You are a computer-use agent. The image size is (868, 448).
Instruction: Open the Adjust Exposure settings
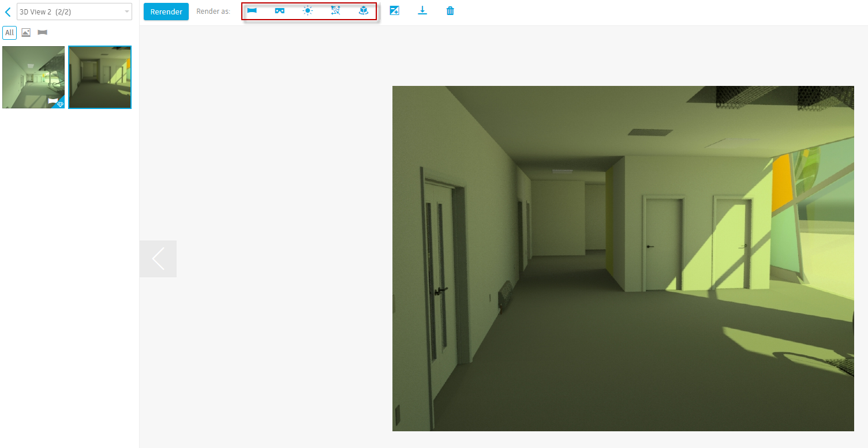[395, 10]
